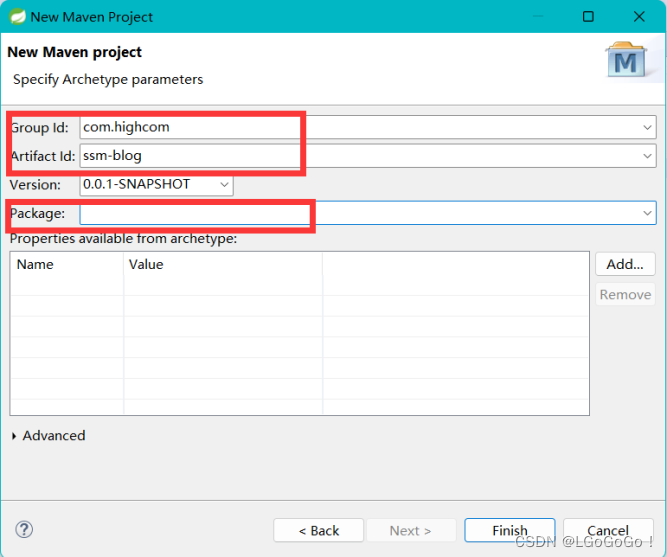Click the Value column header
667x557 pixels.
coord(223,264)
